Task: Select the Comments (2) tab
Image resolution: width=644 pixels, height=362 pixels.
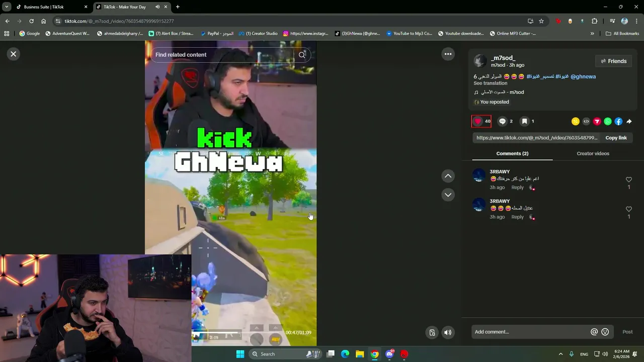Action: [512, 153]
